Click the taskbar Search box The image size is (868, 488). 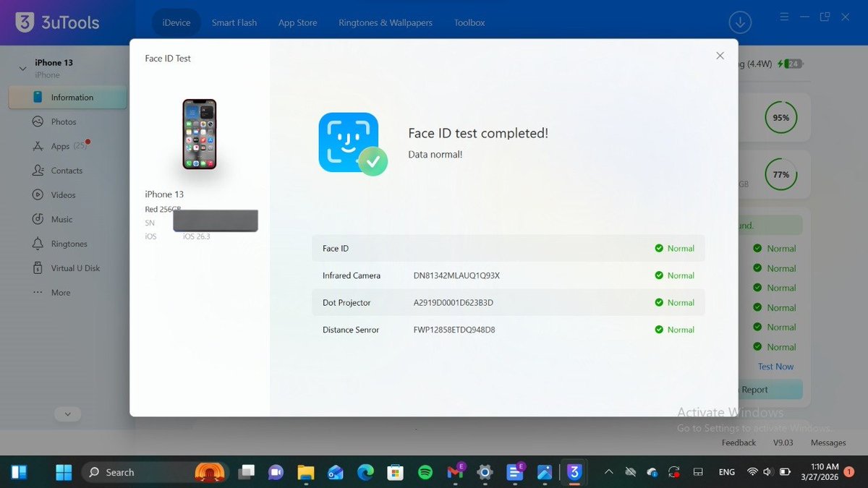(x=155, y=472)
